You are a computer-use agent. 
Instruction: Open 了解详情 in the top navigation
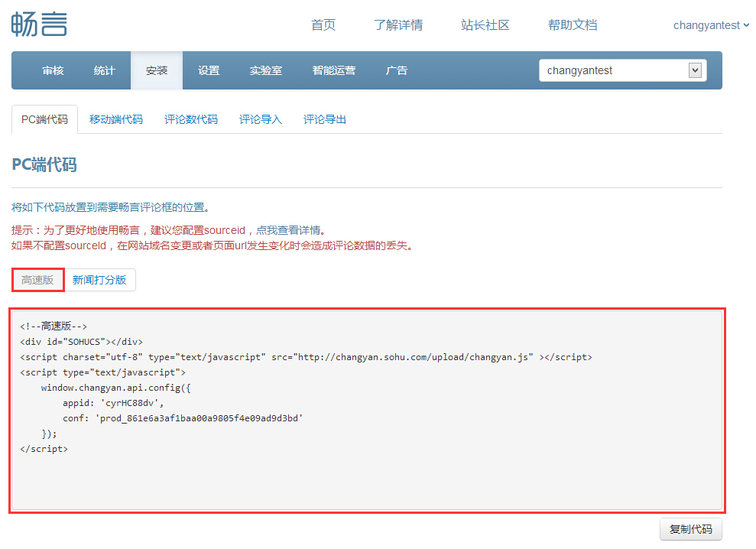398,25
